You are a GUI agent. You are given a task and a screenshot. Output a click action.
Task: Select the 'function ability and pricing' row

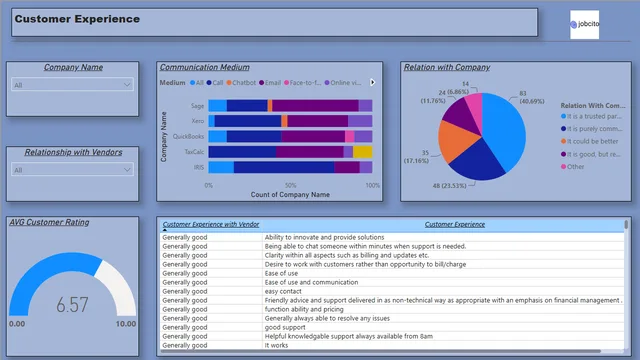[x=392, y=309]
